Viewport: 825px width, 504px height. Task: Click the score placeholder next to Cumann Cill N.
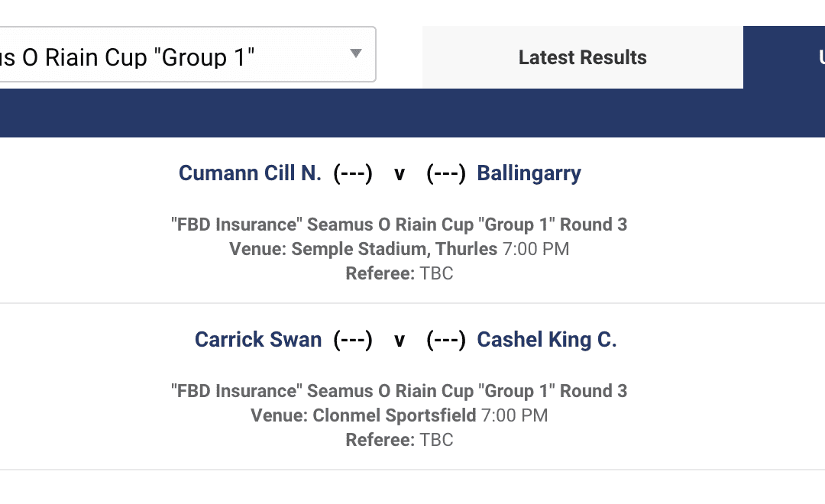353,173
